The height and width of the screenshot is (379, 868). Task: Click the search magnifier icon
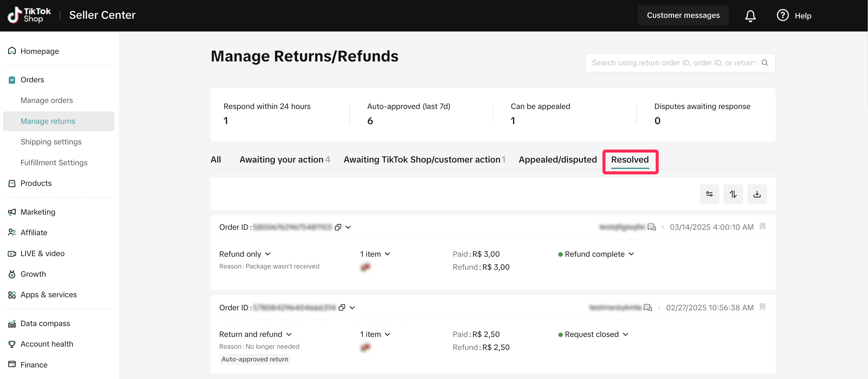765,63
